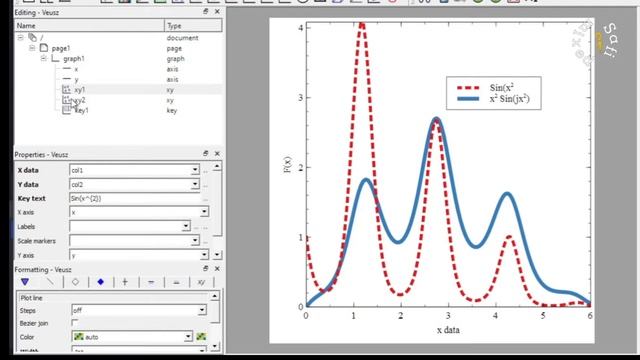Click Formatting panel scroll up arrow
Viewport: 640px width, 360px height.
pos(215,296)
